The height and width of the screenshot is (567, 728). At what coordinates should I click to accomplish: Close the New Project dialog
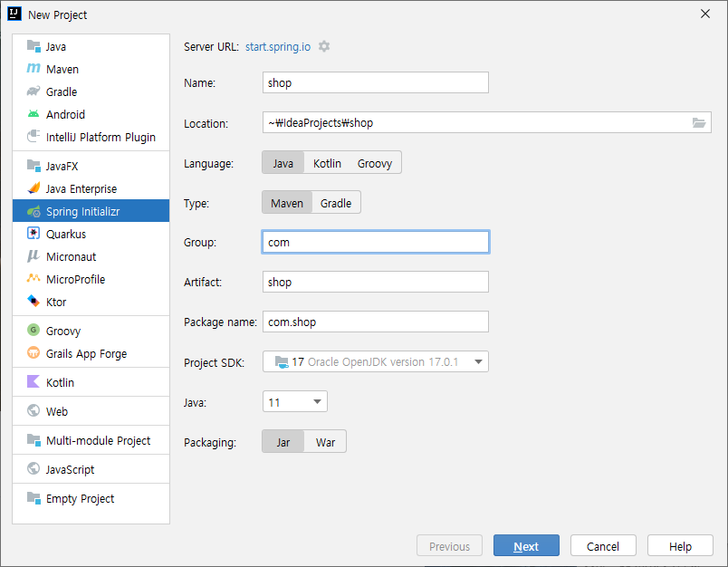tap(705, 14)
